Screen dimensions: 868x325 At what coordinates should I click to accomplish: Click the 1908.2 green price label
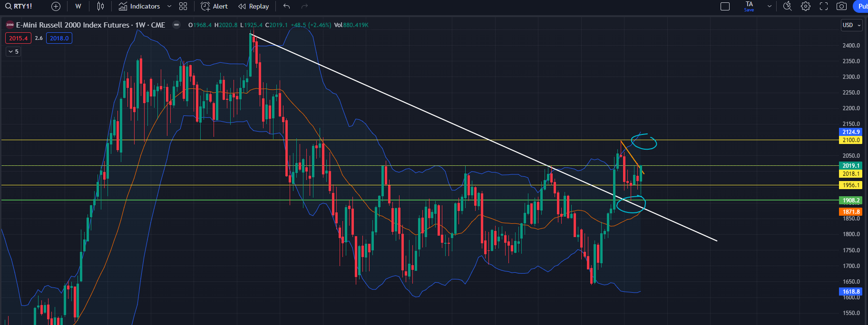(x=851, y=201)
